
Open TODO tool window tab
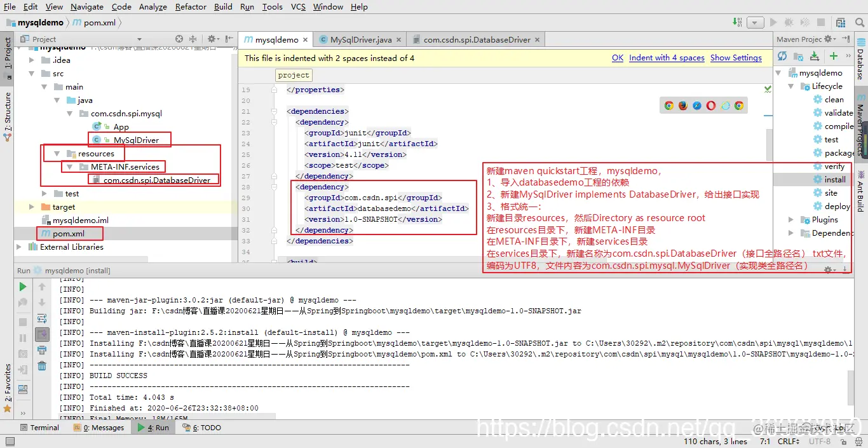tap(201, 428)
